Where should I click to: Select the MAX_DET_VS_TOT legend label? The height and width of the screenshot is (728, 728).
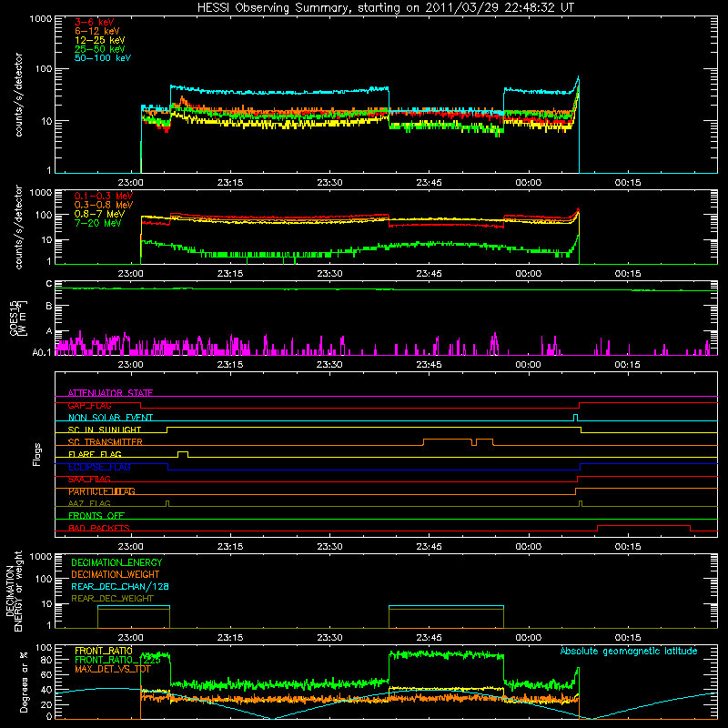pyautogui.click(x=113, y=669)
